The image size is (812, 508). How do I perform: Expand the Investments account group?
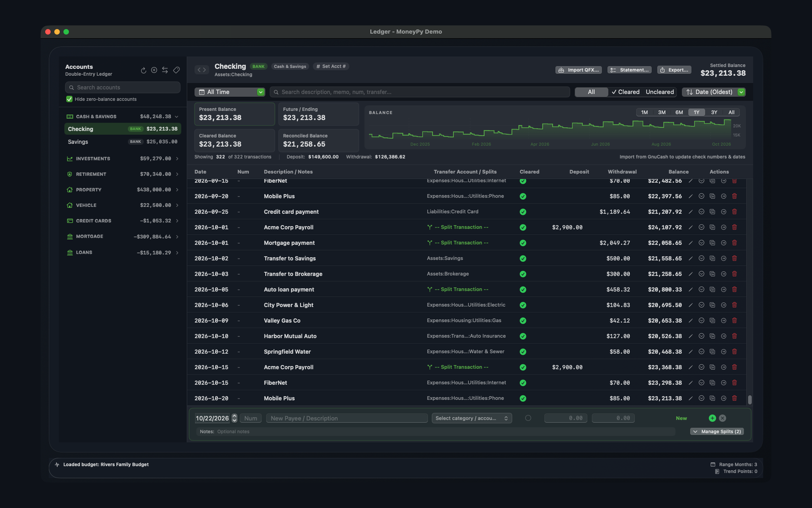click(177, 158)
